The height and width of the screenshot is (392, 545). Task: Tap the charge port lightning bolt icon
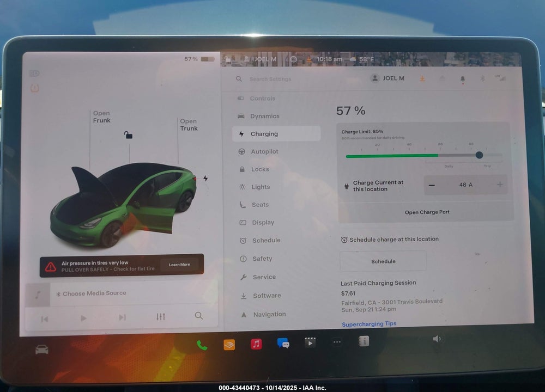206,178
